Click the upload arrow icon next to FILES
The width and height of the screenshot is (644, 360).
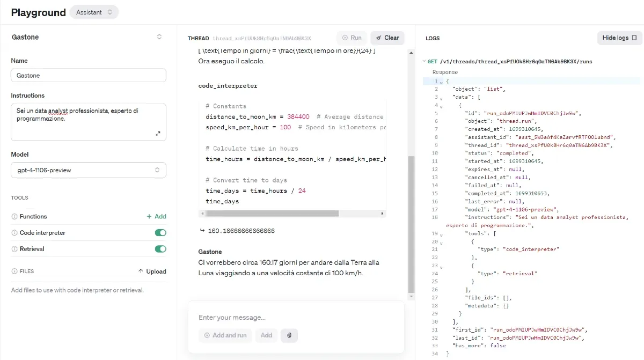(x=141, y=271)
